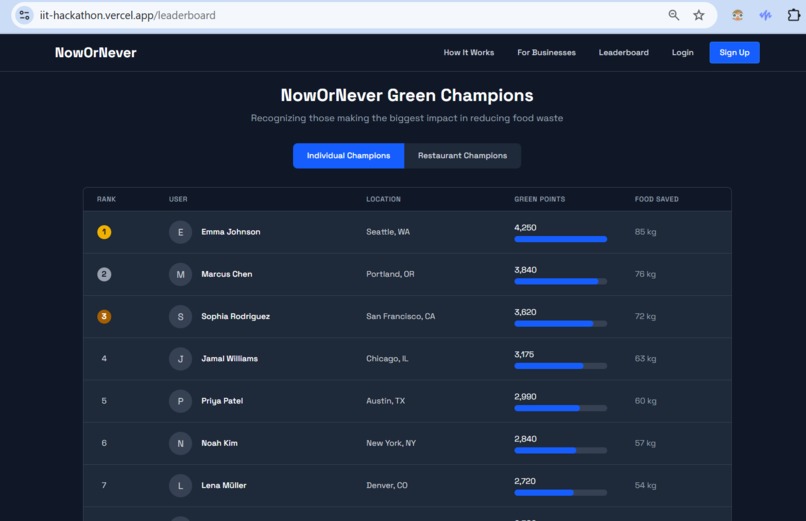The image size is (806, 521).
Task: Open For Businesses page
Action: pos(546,52)
